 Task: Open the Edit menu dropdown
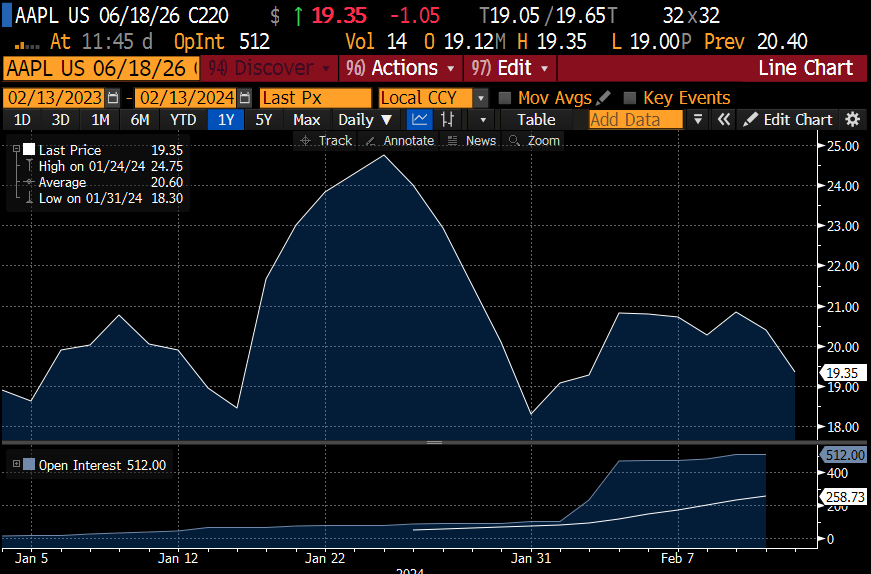(x=510, y=68)
